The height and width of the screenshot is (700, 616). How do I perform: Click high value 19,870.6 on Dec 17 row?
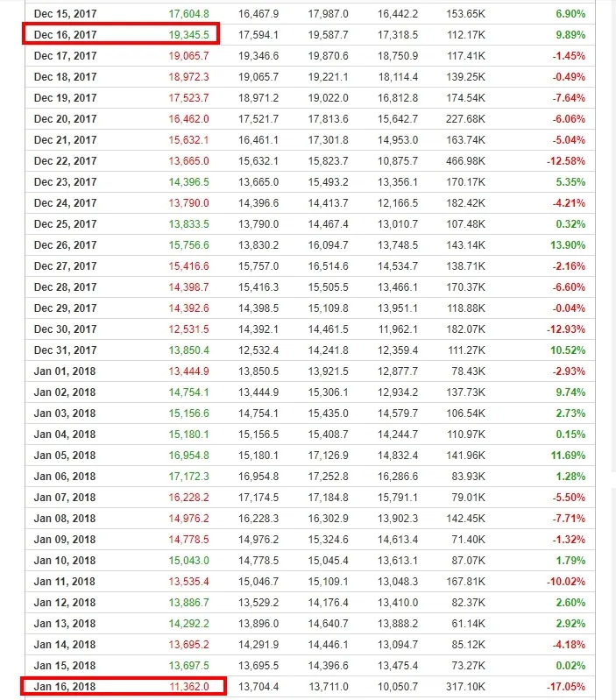click(328, 56)
